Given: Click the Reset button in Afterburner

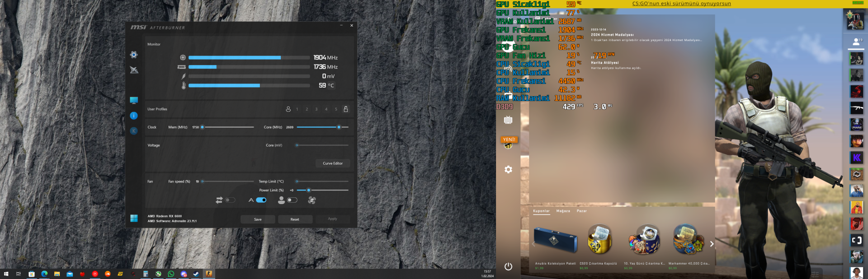Looking at the screenshot, I should (295, 219).
